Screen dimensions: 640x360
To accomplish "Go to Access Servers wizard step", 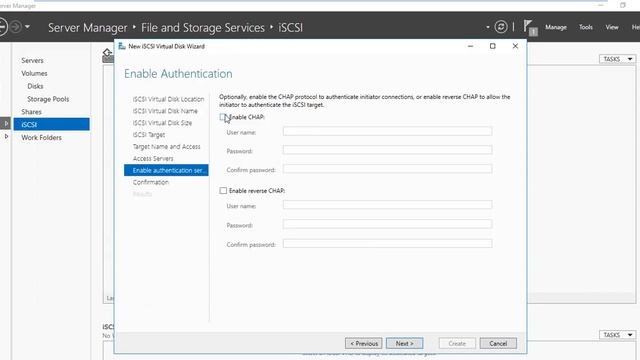I will 153,158.
